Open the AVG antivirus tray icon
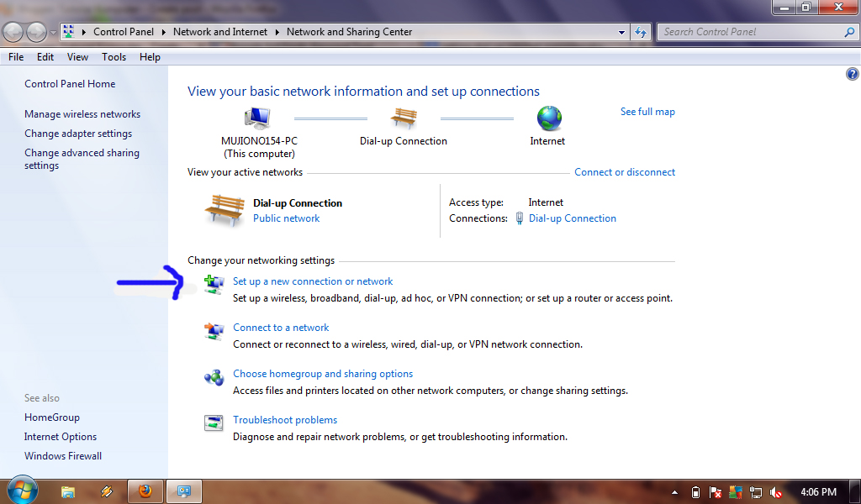The height and width of the screenshot is (504, 861). tap(735, 491)
